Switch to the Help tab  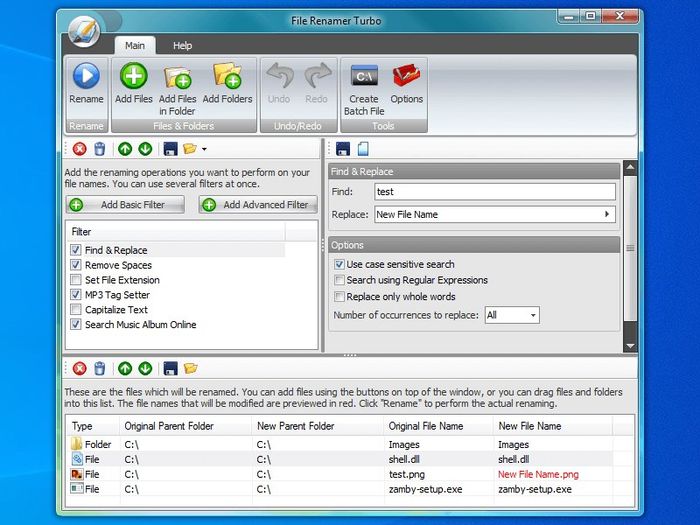pos(182,45)
